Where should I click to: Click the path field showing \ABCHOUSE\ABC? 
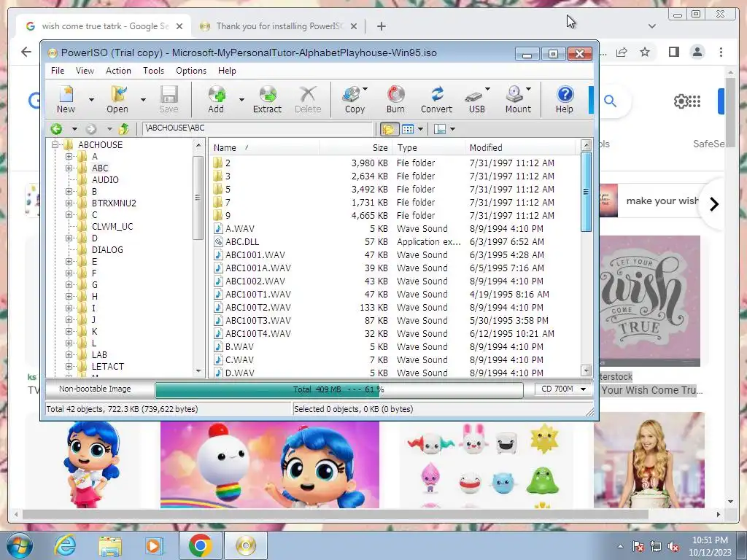(x=258, y=128)
